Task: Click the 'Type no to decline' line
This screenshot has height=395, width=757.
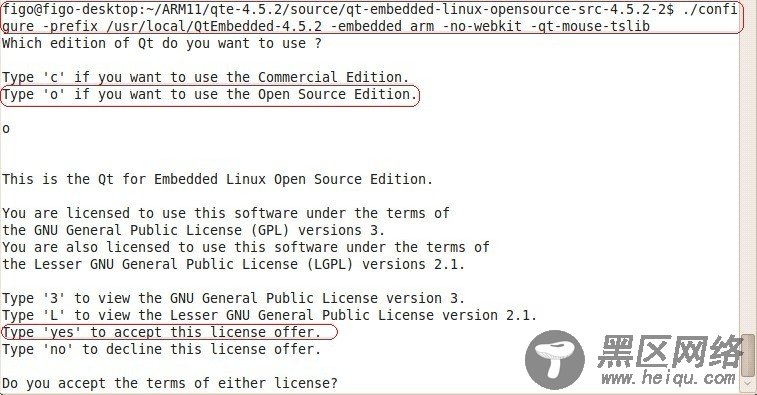Action: click(161, 349)
